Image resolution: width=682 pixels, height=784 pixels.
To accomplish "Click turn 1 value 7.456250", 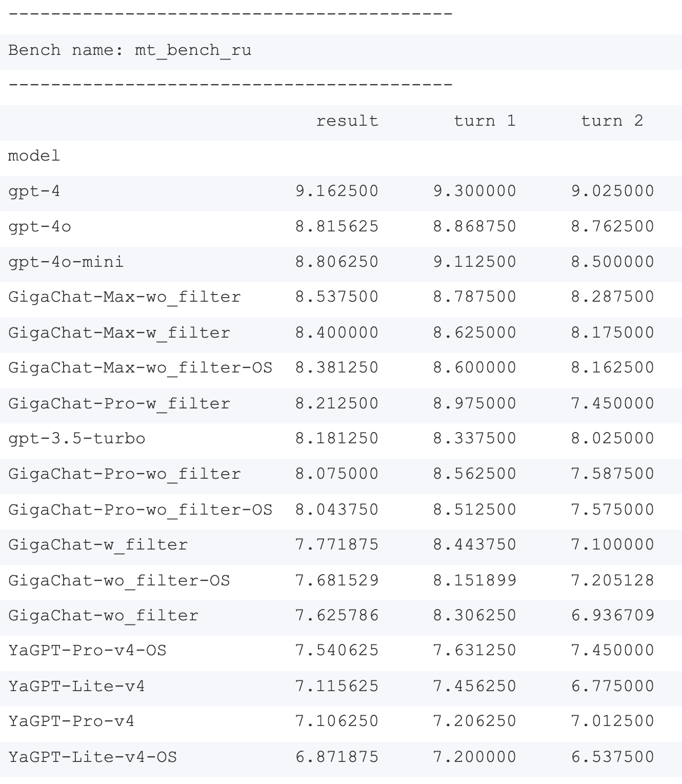I will point(475,687).
